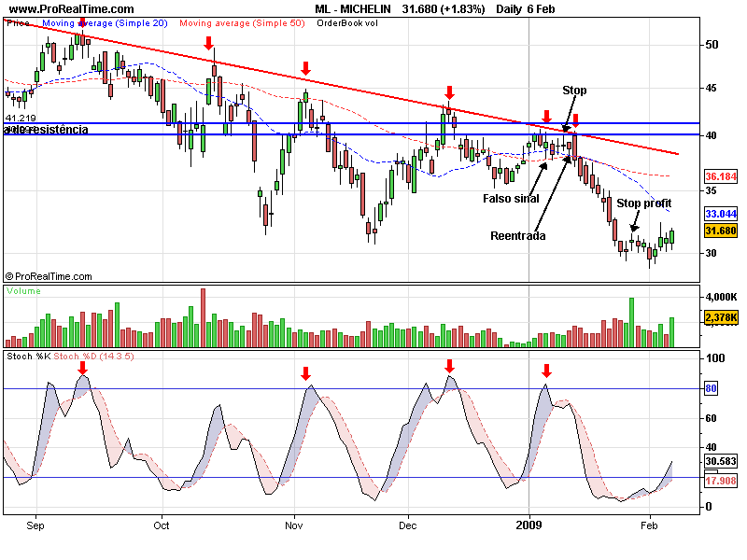Click the 30 price axis tick
The height and width of the screenshot is (560, 747).
712,253
